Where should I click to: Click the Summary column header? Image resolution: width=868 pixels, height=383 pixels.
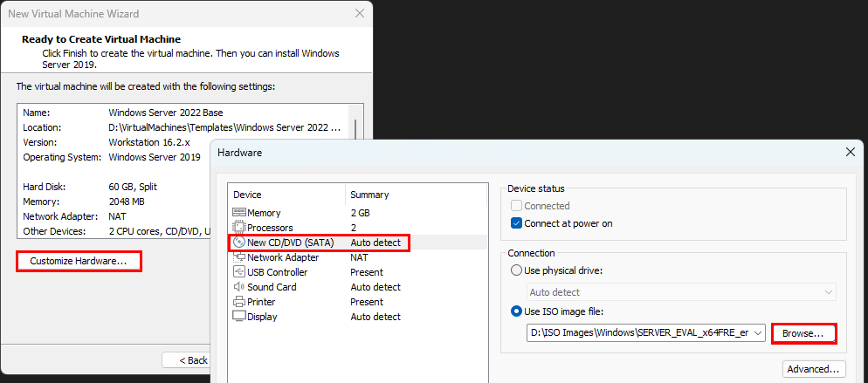coord(369,195)
